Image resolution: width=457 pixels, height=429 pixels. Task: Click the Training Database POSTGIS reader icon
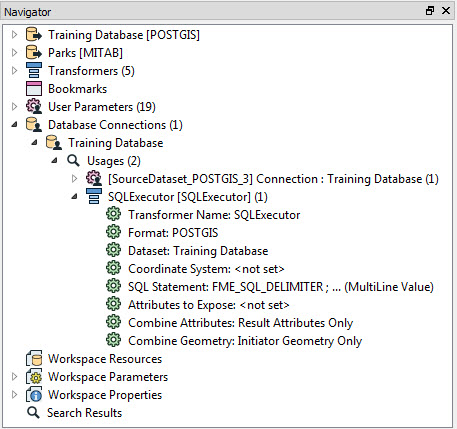34,35
